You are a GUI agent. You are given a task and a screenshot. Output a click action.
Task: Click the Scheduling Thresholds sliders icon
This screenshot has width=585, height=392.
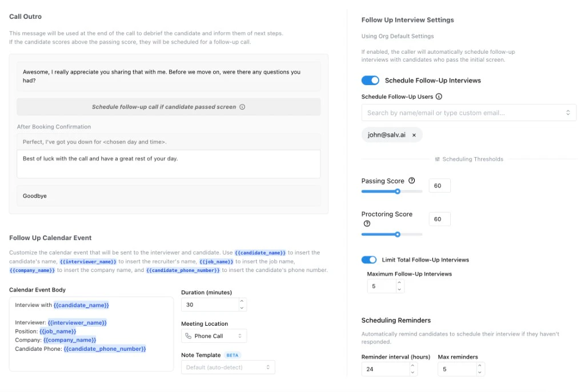coord(437,159)
